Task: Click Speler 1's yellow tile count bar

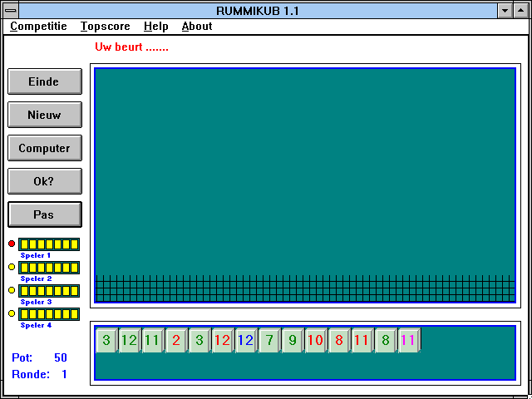Action: [49, 244]
